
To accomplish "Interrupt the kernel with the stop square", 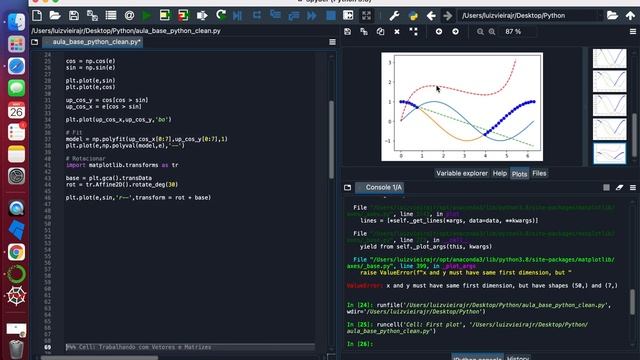I will click(x=606, y=187).
